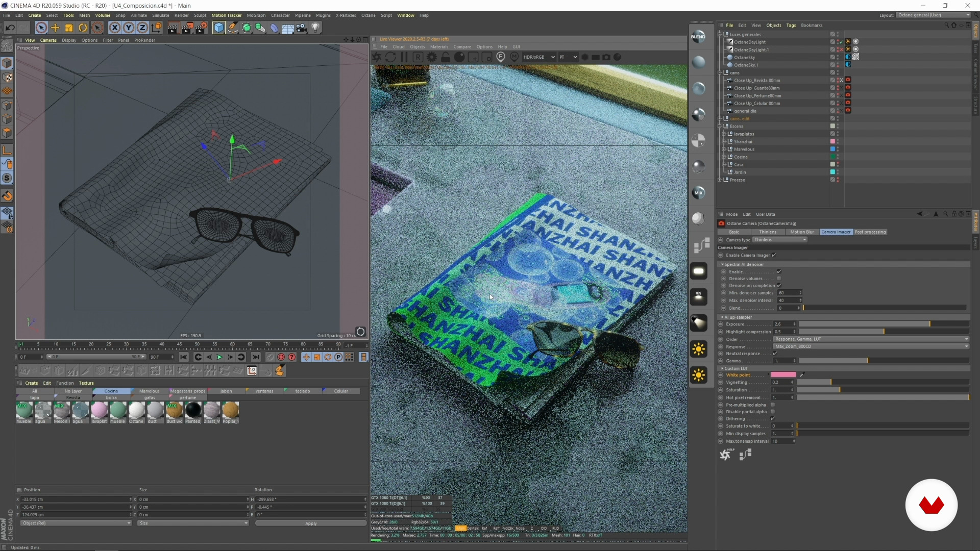The image size is (980, 551).
Task: Adjust the Vignetting slider
Action: click(883, 382)
